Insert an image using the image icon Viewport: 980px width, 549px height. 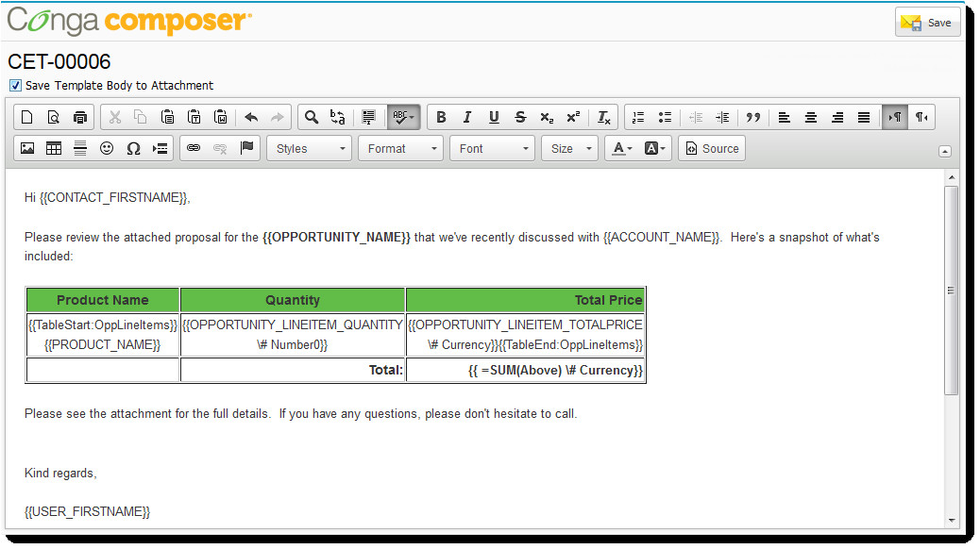pos(27,149)
